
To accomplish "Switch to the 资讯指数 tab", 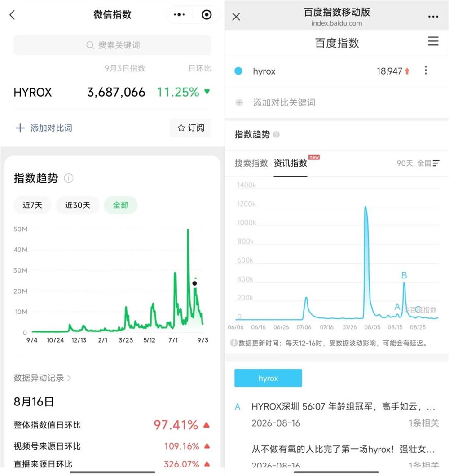I will 290,163.
